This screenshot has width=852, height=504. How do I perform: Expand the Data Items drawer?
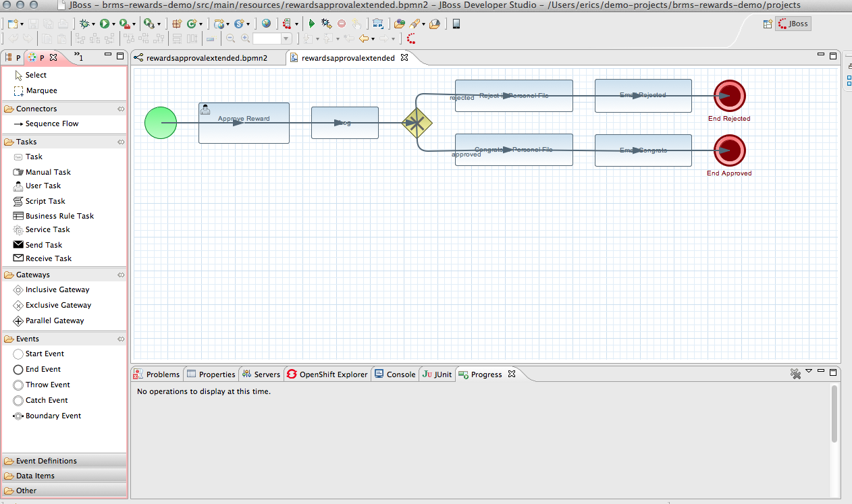tap(64, 476)
